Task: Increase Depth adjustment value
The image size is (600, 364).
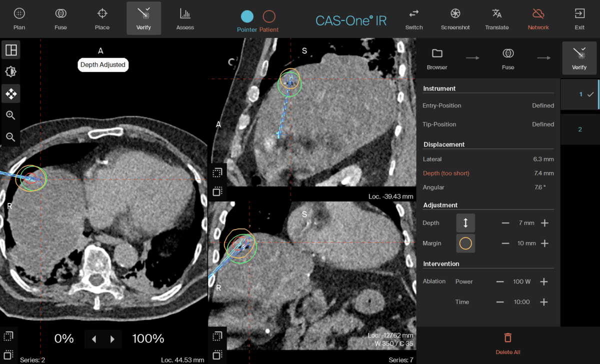Action: pyautogui.click(x=544, y=223)
